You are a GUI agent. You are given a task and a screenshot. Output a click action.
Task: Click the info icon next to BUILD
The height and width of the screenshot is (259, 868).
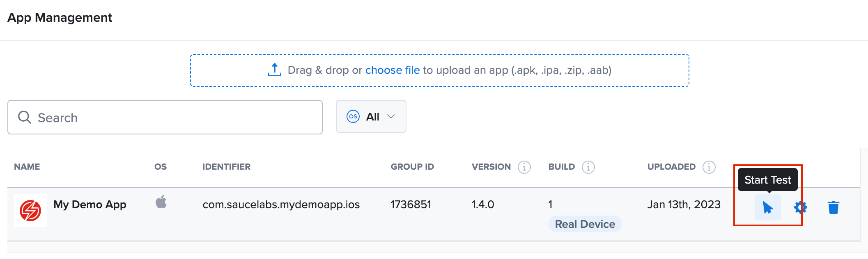(x=588, y=167)
